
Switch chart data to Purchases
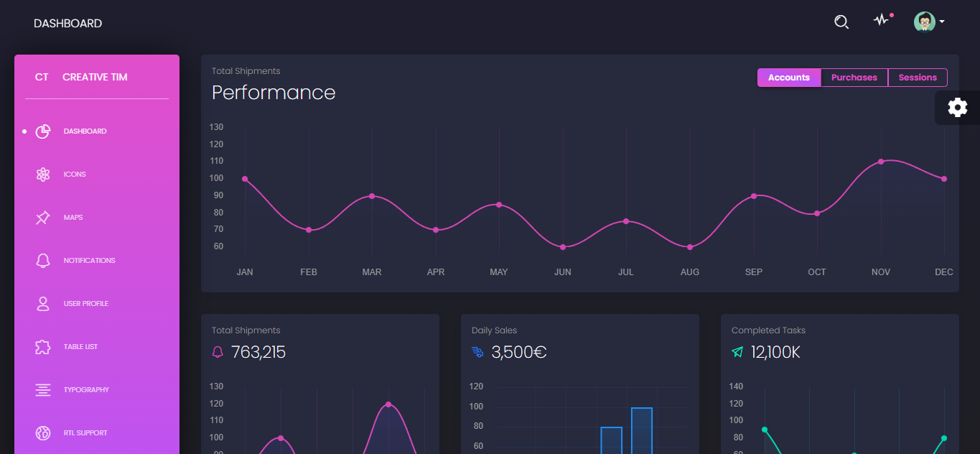pyautogui.click(x=854, y=77)
